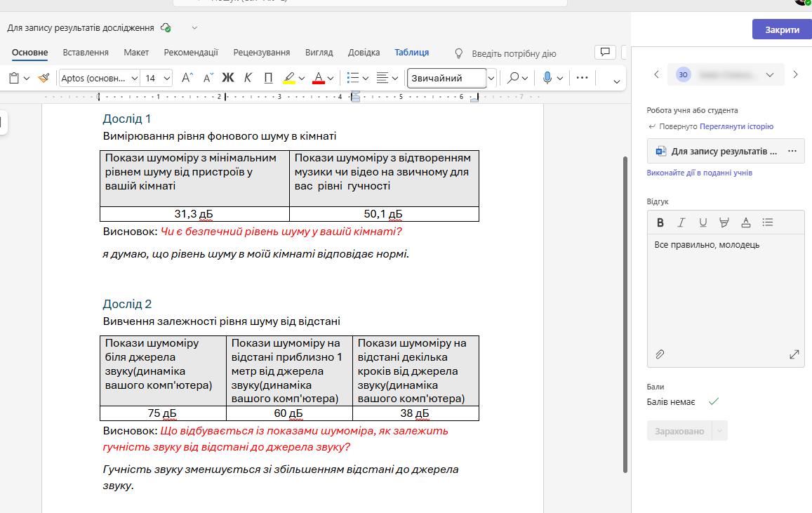This screenshot has height=513, width=812.
Task: Click the indent marker on the ruler
Action: (355, 97)
